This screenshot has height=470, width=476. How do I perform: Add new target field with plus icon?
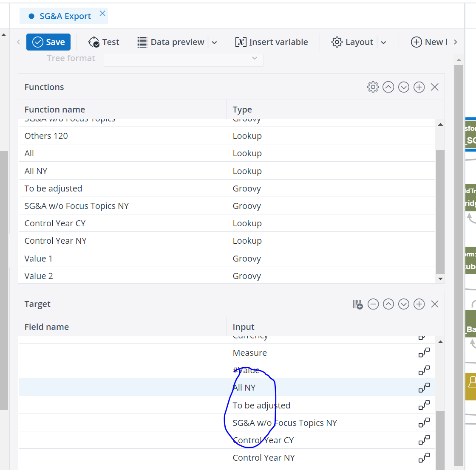click(419, 304)
